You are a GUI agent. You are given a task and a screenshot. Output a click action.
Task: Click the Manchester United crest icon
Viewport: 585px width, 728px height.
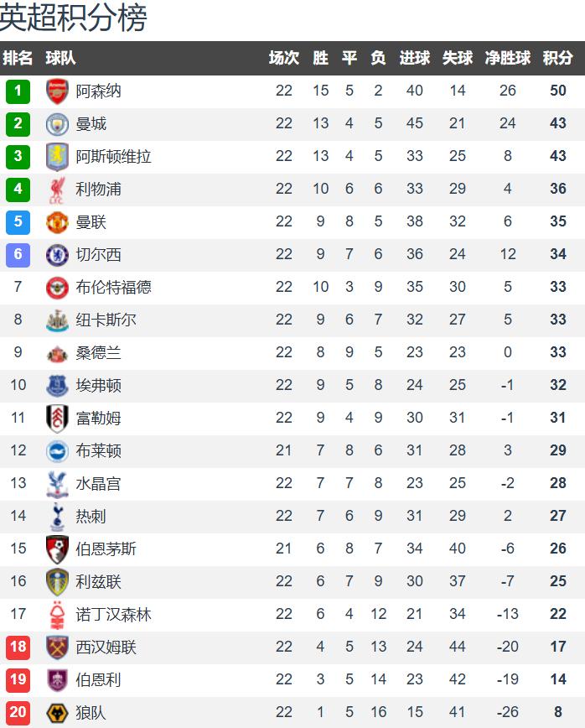(x=57, y=222)
